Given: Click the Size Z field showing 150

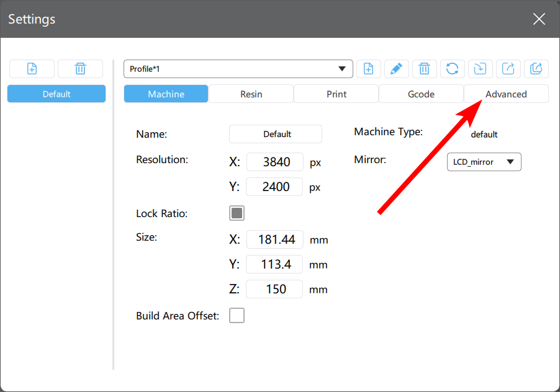Looking at the screenshot, I should click(274, 289).
